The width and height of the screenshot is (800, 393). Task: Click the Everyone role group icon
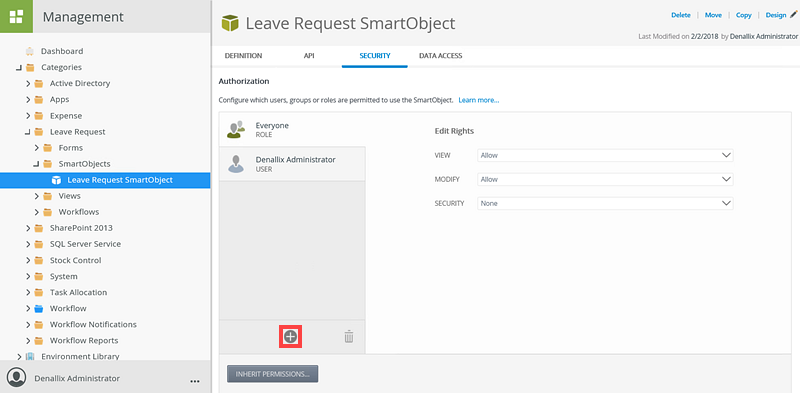pos(236,130)
